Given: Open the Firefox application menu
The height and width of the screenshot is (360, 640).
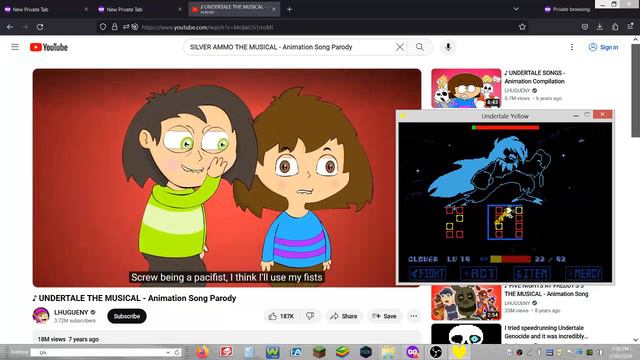Looking at the screenshot, I should click(630, 27).
